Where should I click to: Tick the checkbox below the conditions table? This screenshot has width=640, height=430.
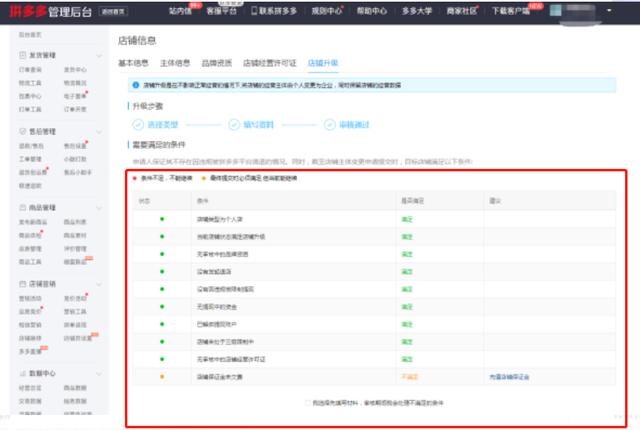307,403
